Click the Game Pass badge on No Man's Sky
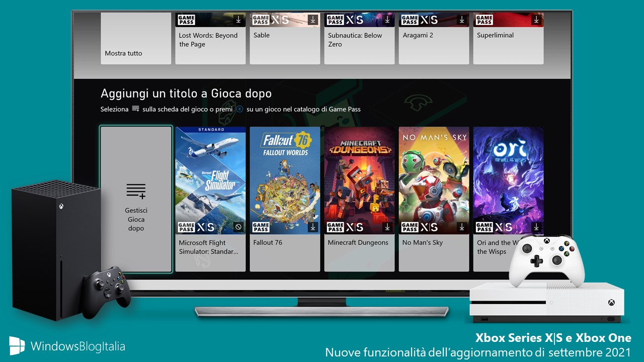Image resolution: width=644 pixels, height=362 pixels. click(x=410, y=227)
